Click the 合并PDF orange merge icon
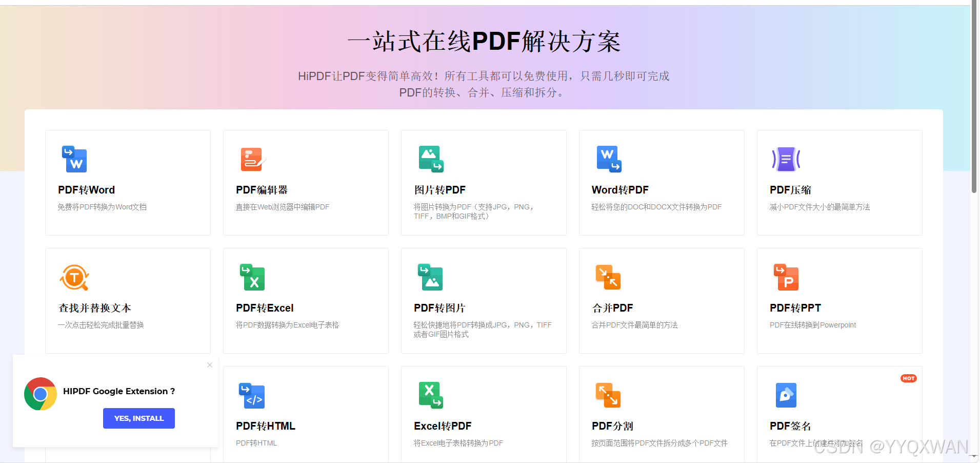Image resolution: width=980 pixels, height=463 pixels. click(608, 277)
